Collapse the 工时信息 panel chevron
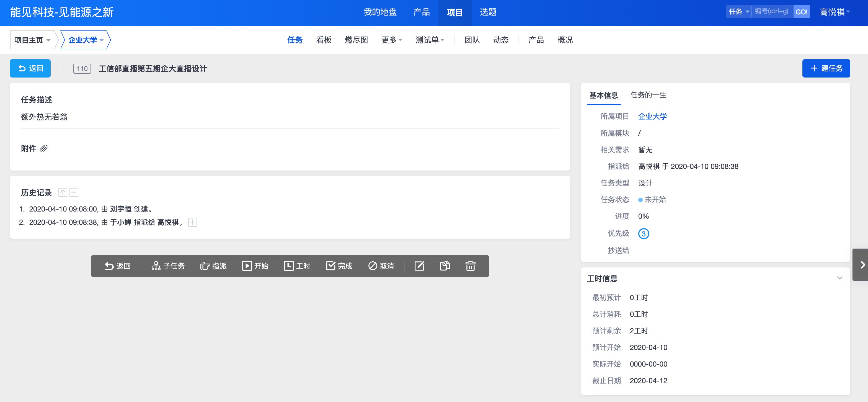This screenshot has height=402, width=868. 839,278
